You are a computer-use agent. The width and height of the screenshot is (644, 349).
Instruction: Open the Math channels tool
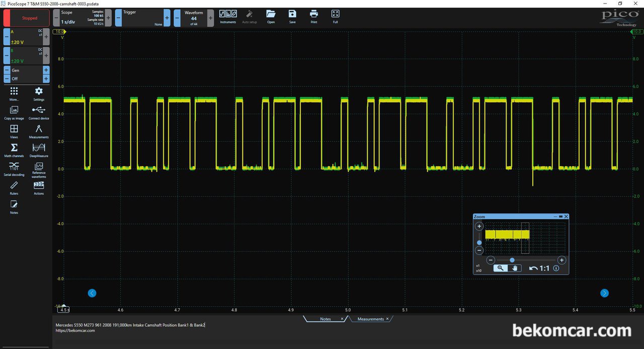(x=14, y=150)
